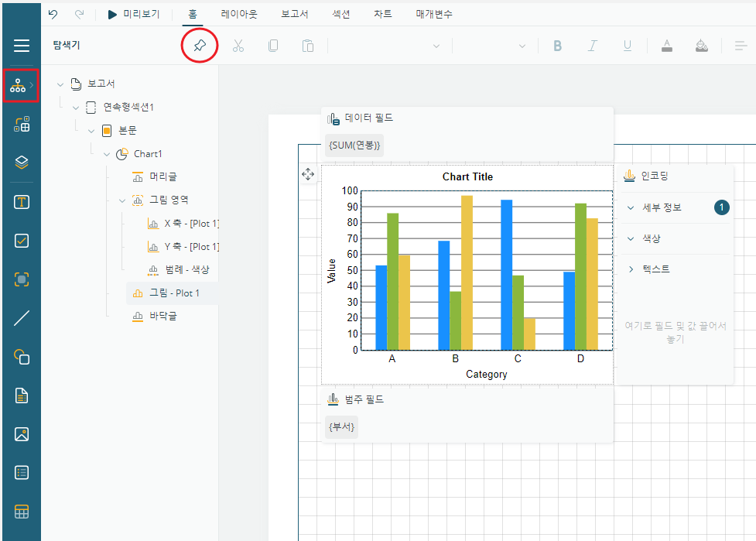The height and width of the screenshot is (541, 756).
Task: Toggle underline formatting
Action: pos(628,46)
